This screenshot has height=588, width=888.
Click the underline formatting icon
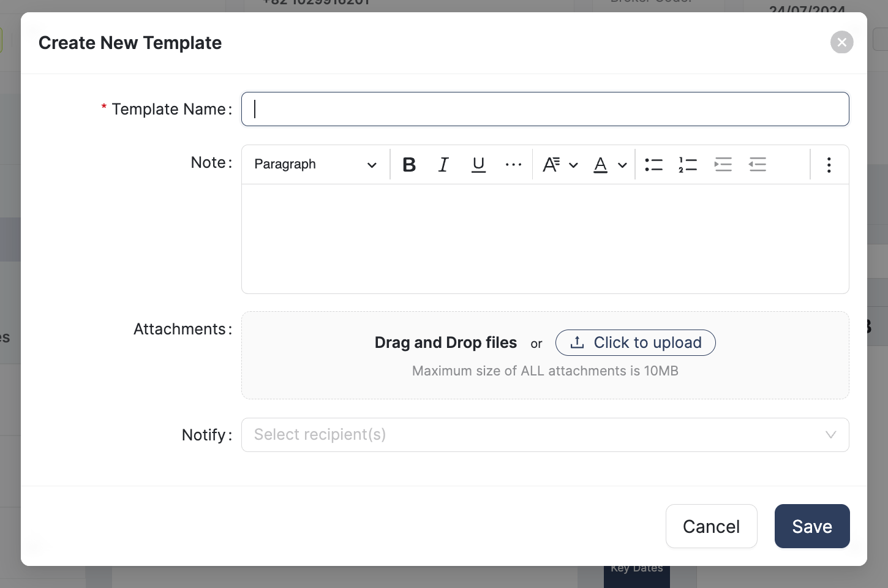click(x=478, y=165)
